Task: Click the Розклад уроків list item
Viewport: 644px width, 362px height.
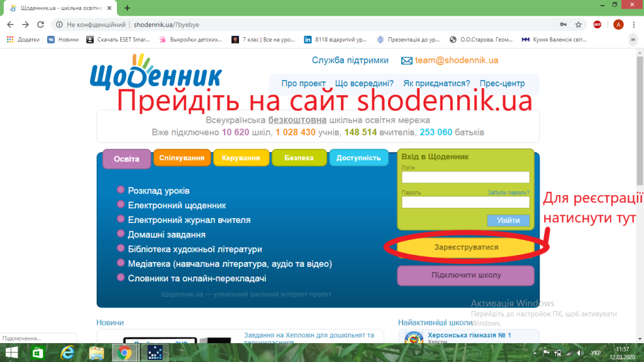Action: (x=158, y=191)
